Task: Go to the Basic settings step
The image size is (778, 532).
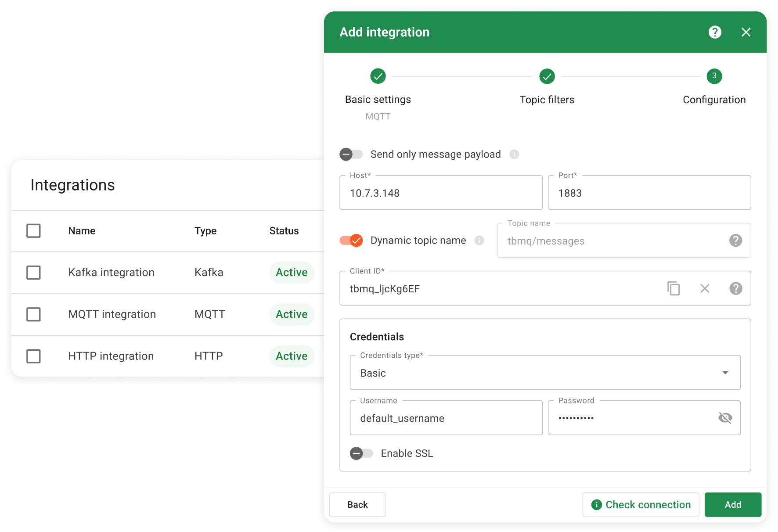Action: pyautogui.click(x=378, y=76)
